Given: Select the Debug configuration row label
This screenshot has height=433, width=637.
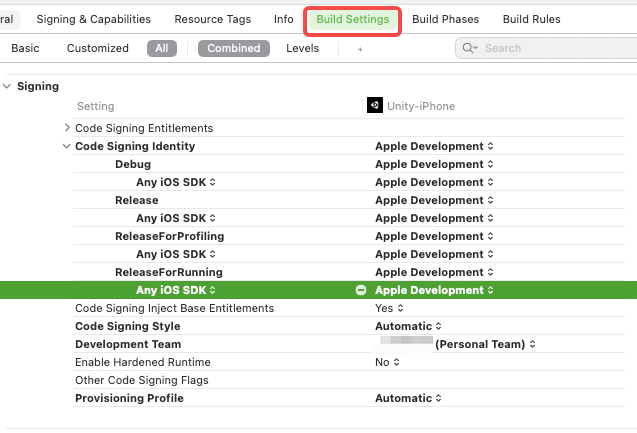Looking at the screenshot, I should point(133,164).
